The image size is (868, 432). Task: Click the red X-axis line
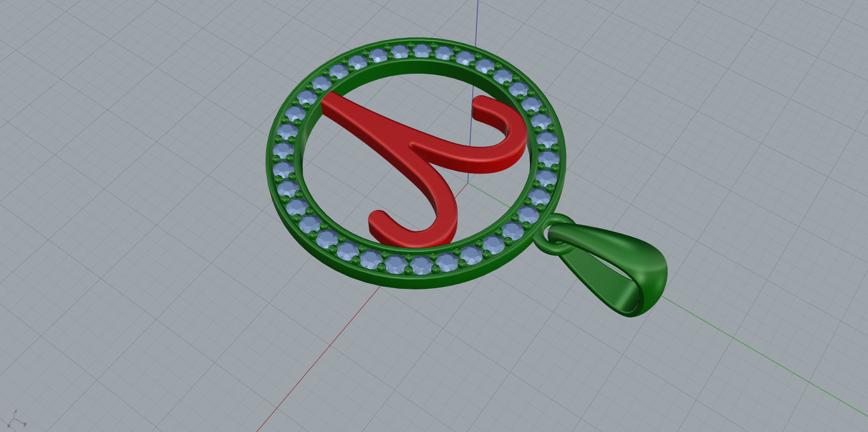[x=328, y=347]
